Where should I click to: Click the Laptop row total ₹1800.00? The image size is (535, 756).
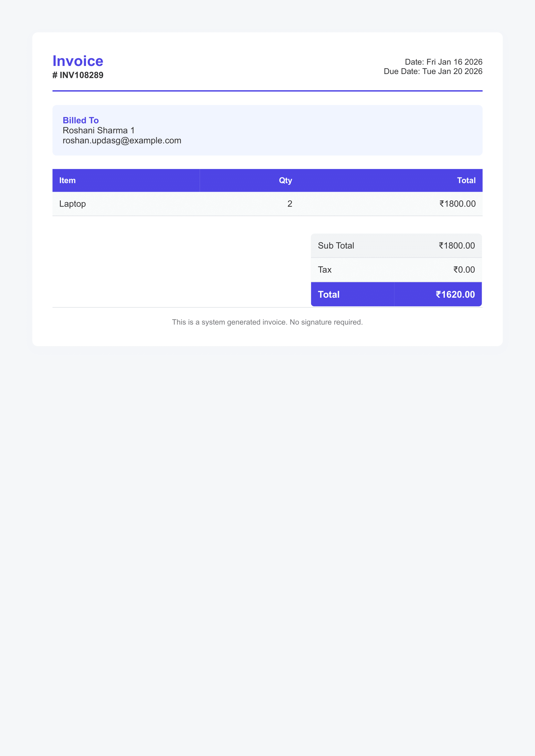click(x=457, y=204)
